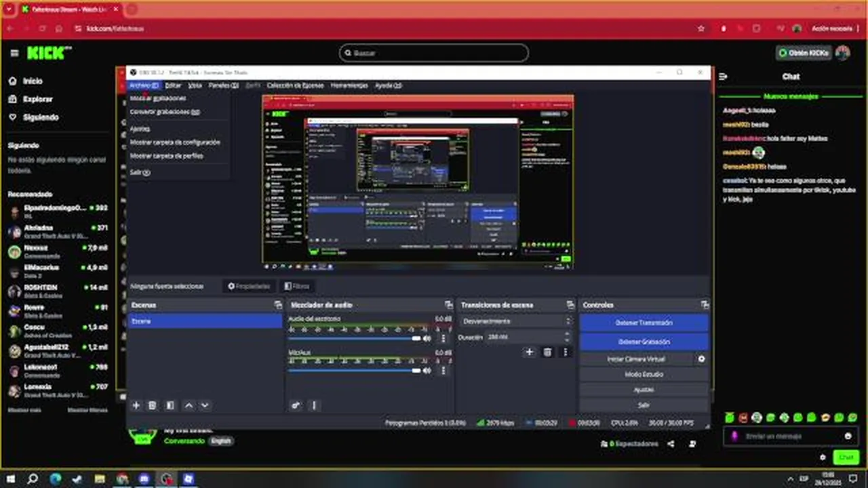Image resolution: width=868 pixels, height=488 pixels.
Task: Open advanced audio properties gear icon
Action: click(x=296, y=405)
